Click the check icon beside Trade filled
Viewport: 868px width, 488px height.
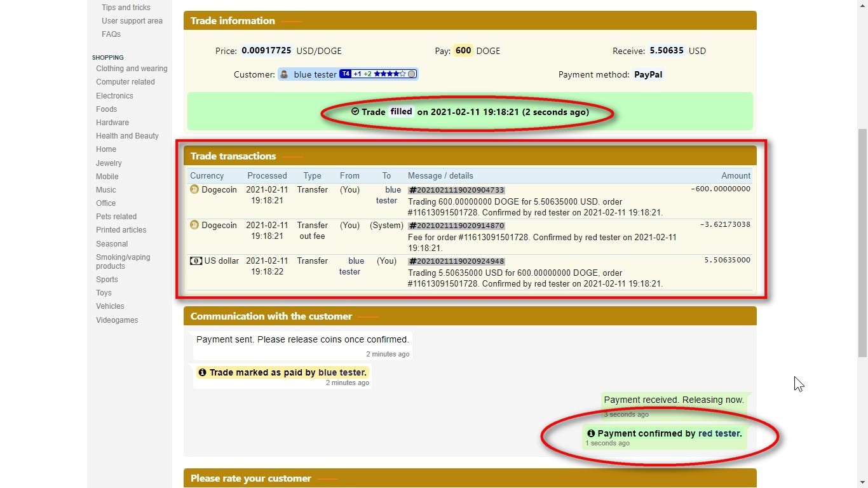[355, 112]
